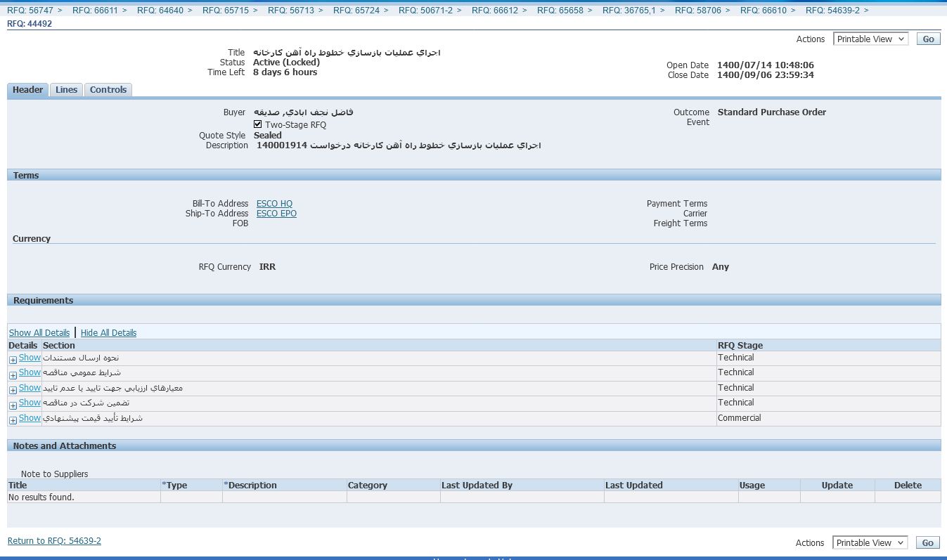This screenshot has height=560, width=947.
Task: Toggle the Two-Stage RFQ checkbox
Action: 258,124
